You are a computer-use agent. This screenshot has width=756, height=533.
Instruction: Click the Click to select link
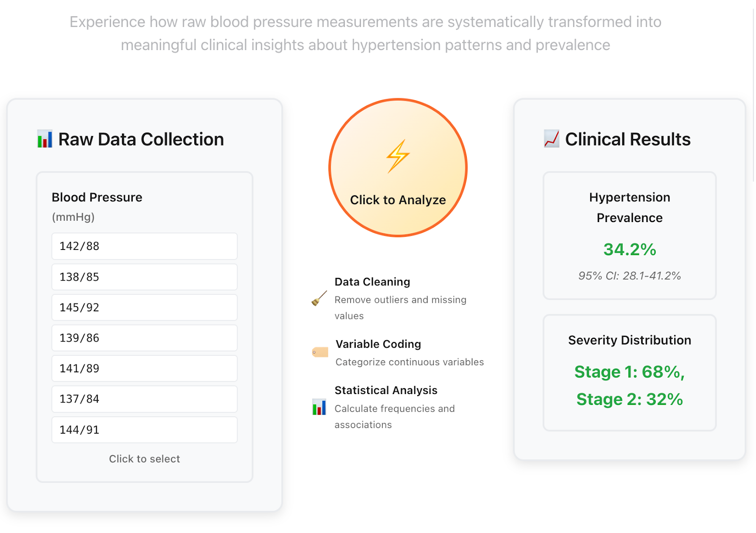[x=144, y=458]
